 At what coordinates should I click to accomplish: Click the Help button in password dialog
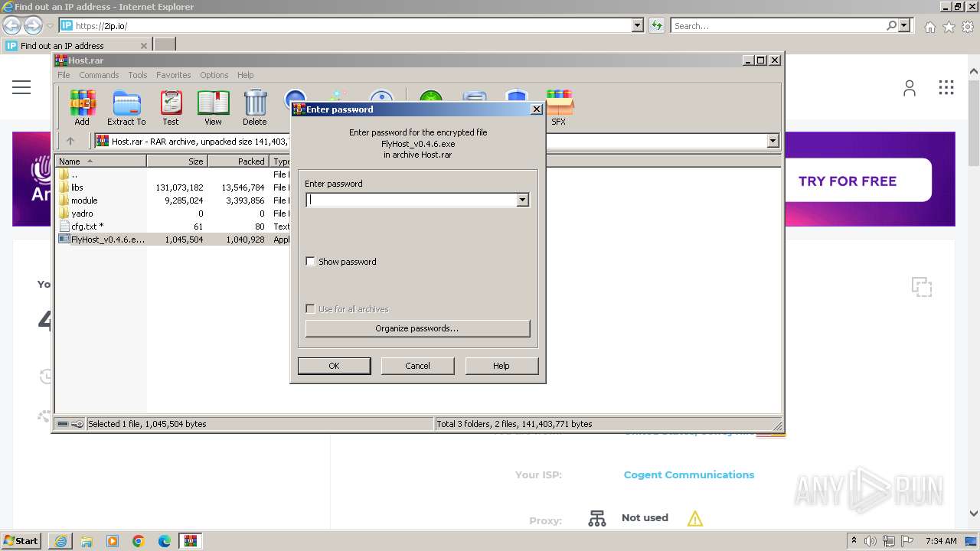501,366
